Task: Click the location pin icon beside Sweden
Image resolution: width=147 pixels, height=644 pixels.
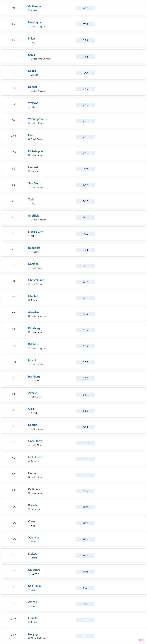Action: pos(29,10)
